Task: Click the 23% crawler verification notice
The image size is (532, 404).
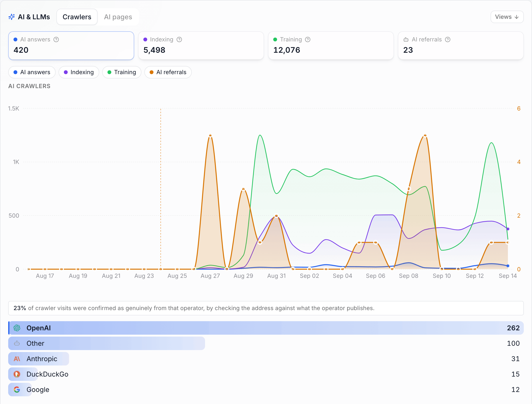Action: tap(266, 308)
